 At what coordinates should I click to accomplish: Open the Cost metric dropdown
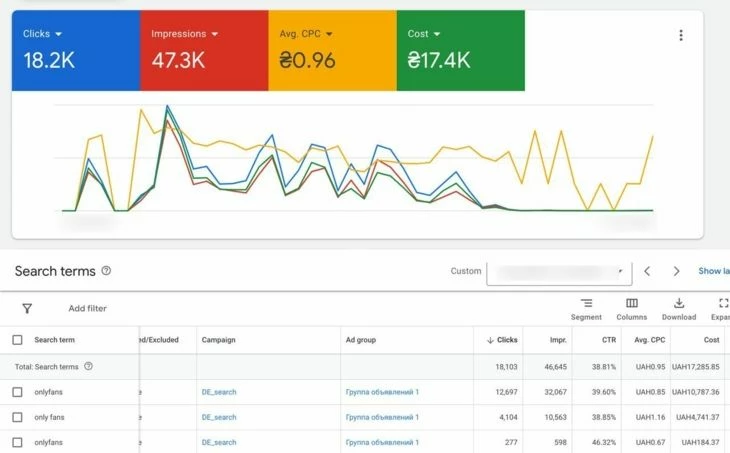tap(424, 34)
